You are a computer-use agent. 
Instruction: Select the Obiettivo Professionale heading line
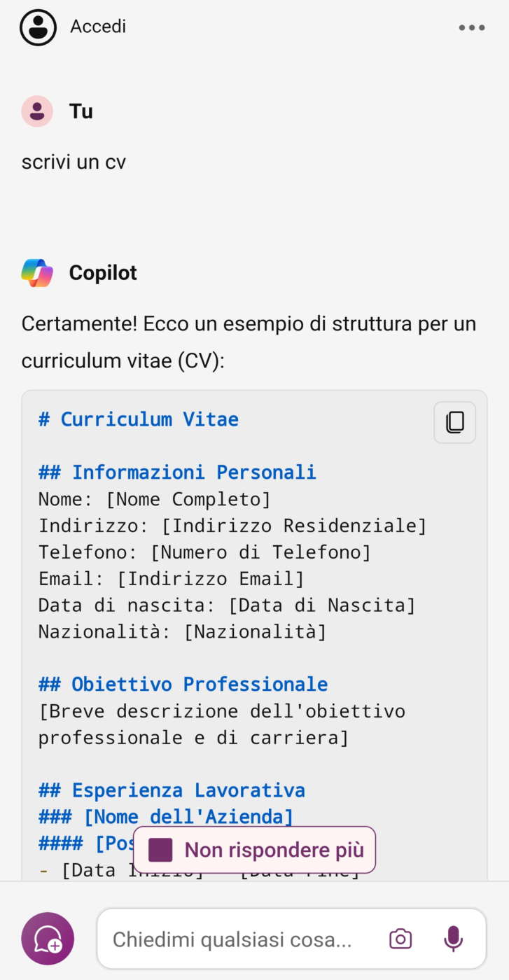(x=183, y=684)
